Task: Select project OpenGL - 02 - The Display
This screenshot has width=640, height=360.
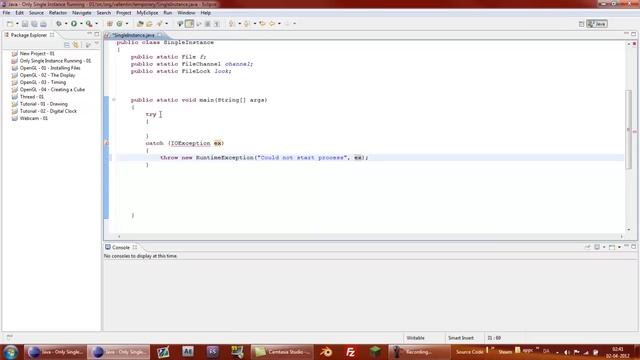Action: tap(47, 75)
